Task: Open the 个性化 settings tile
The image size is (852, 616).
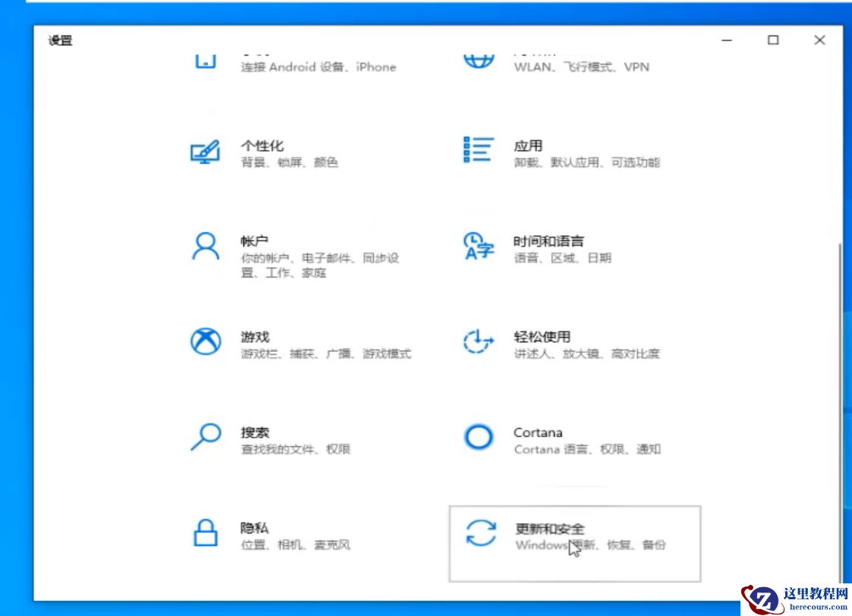Action: [x=303, y=152]
